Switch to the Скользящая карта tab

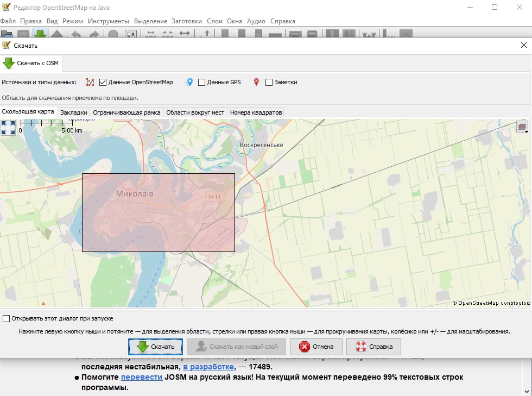tap(28, 111)
